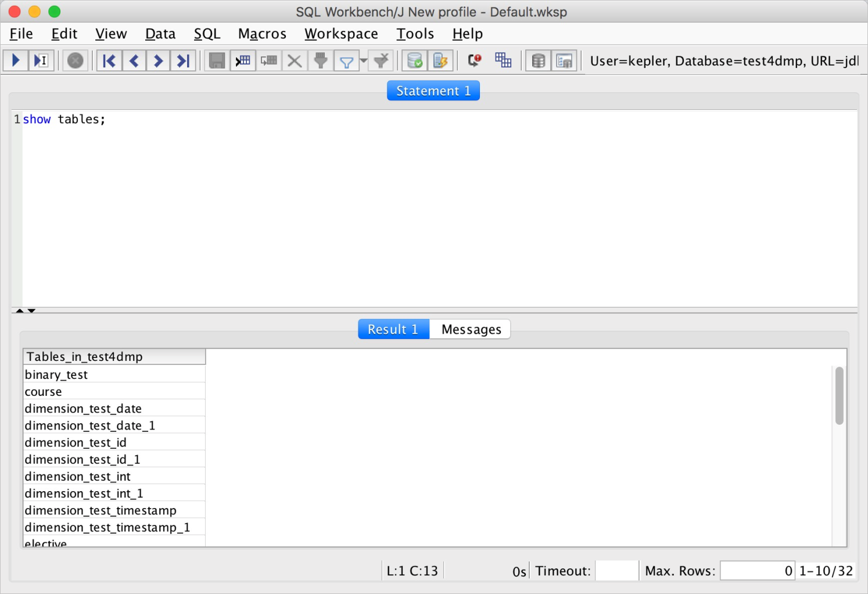Viewport: 868px width, 594px height.
Task: Delete the selected row with the X icon
Action: [295, 60]
